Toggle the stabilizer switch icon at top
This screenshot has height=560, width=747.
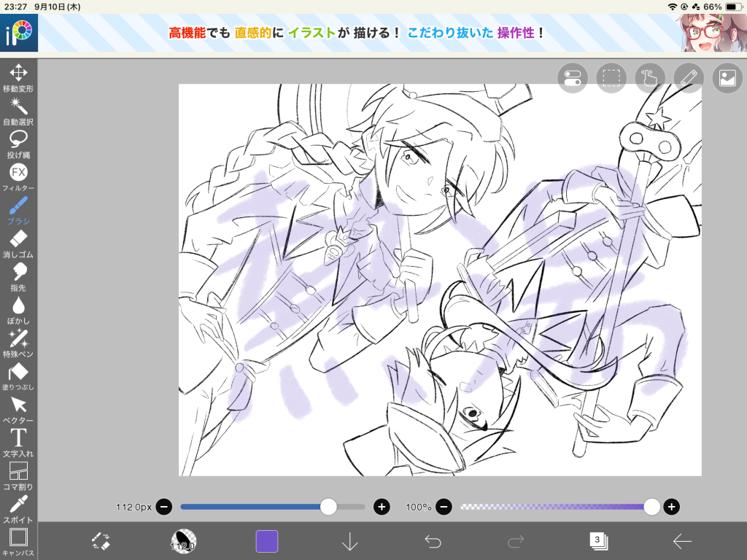572,78
